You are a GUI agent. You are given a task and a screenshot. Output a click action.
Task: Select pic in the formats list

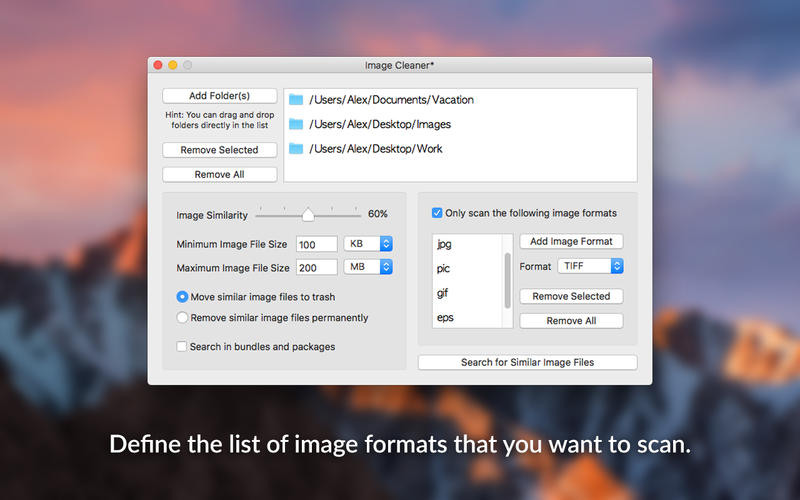coord(467,268)
